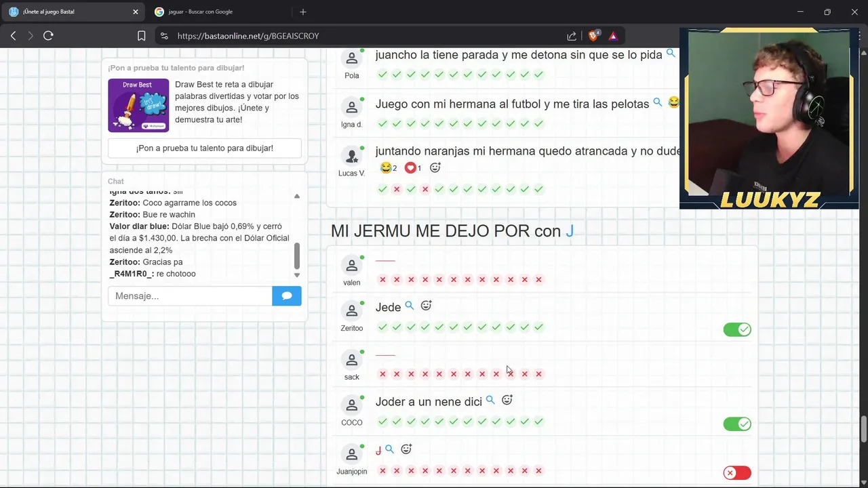
Task: Click the Draw Best description text
Action: coord(237,102)
